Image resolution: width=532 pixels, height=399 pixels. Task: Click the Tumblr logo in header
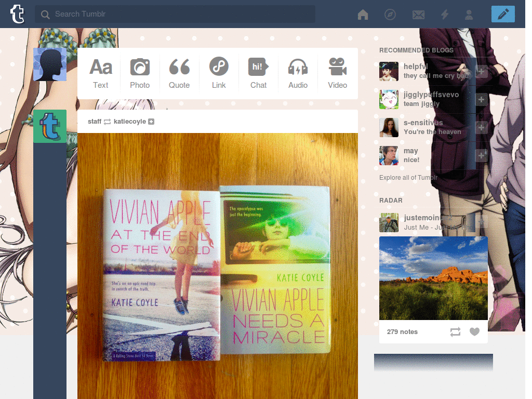(x=17, y=14)
